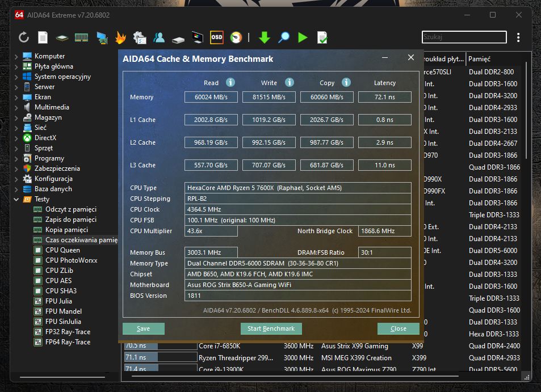Select Zapis do pamięci test
Screen dimensions: 541x392
pyautogui.click(x=71, y=220)
